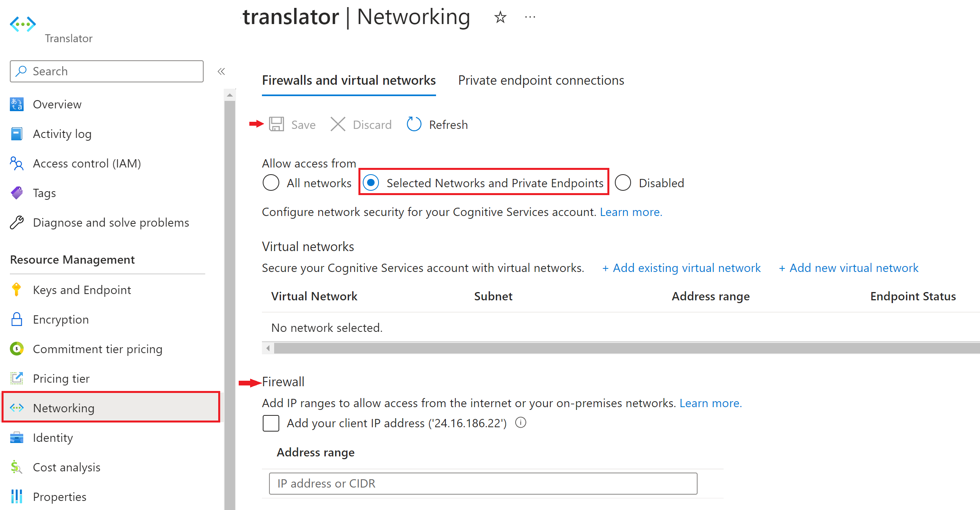Click the Identity icon in sidebar
This screenshot has height=510, width=980.
pyautogui.click(x=17, y=437)
